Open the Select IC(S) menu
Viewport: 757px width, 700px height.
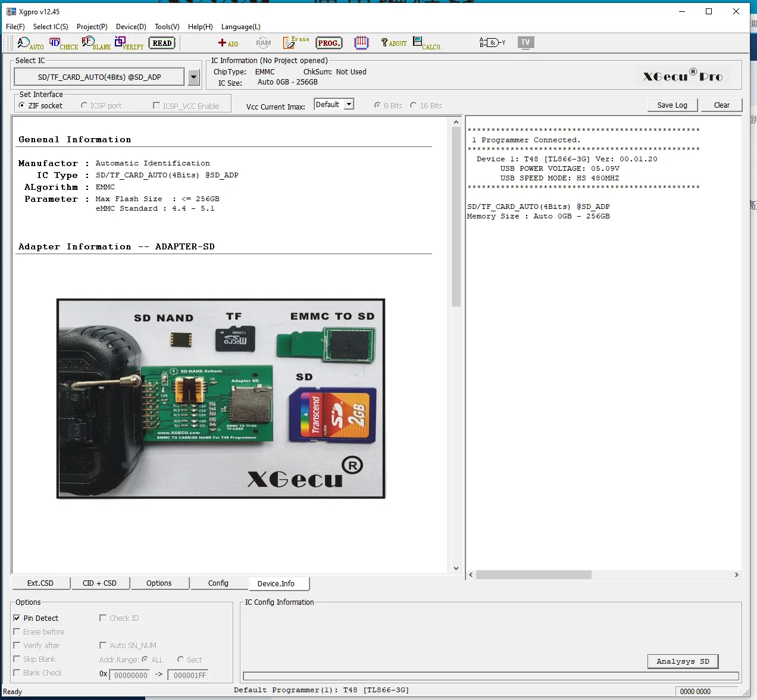coord(51,27)
